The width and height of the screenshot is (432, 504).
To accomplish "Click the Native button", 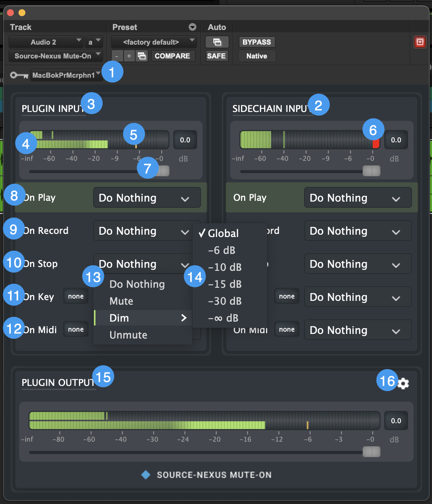I will (x=256, y=56).
